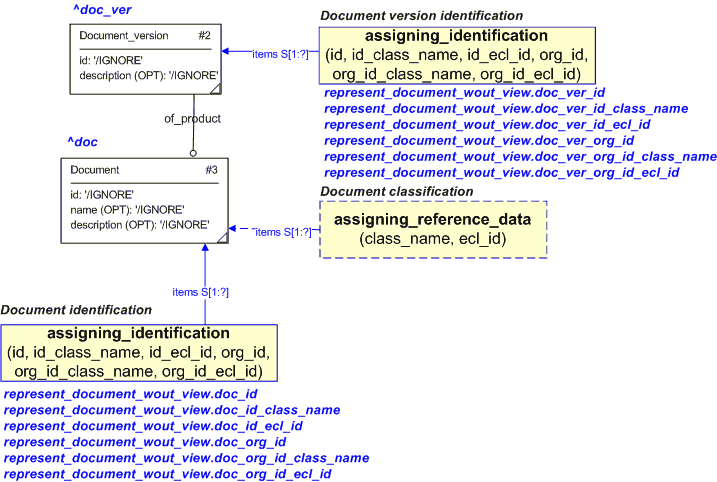Image resolution: width=717 pixels, height=482 pixels.
Task: Click the #2 instance number
Action: [204, 36]
